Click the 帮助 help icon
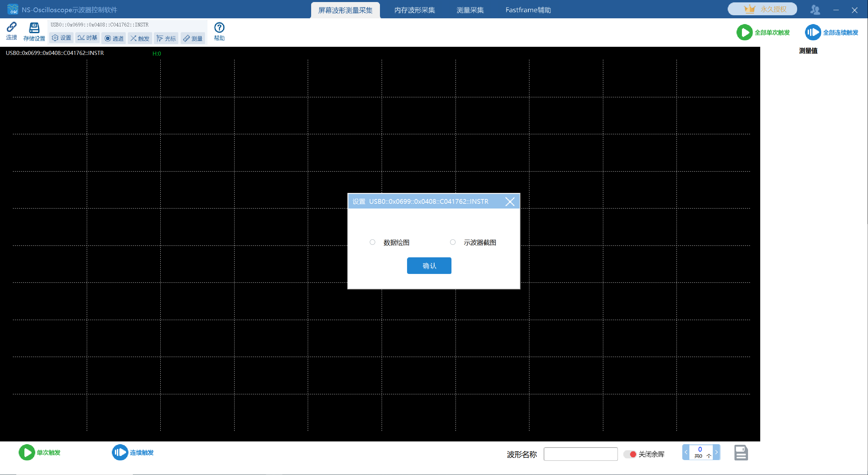 coord(219,32)
